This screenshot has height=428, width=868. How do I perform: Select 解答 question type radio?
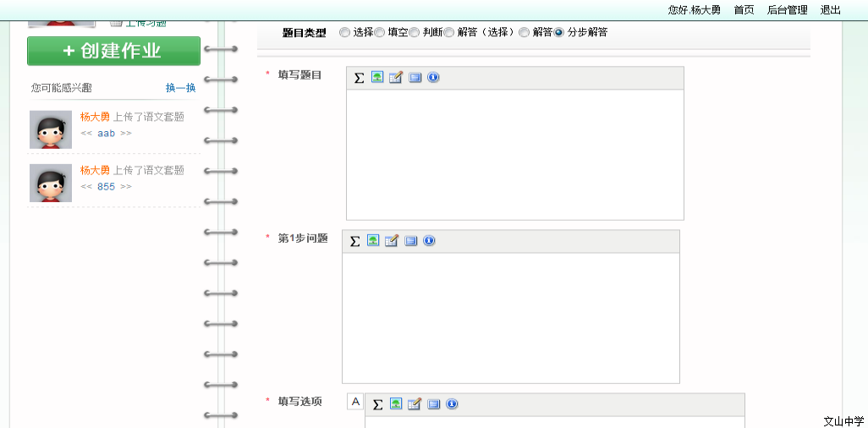(524, 33)
